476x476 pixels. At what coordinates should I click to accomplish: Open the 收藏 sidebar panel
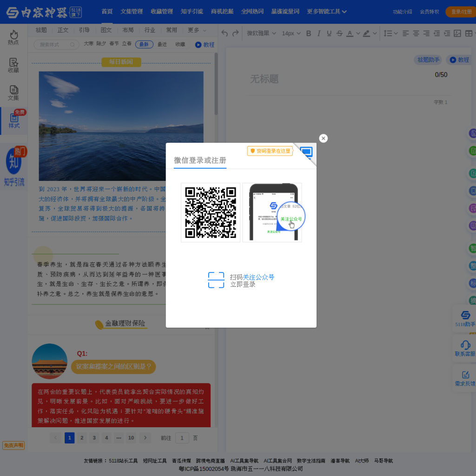pos(13,65)
